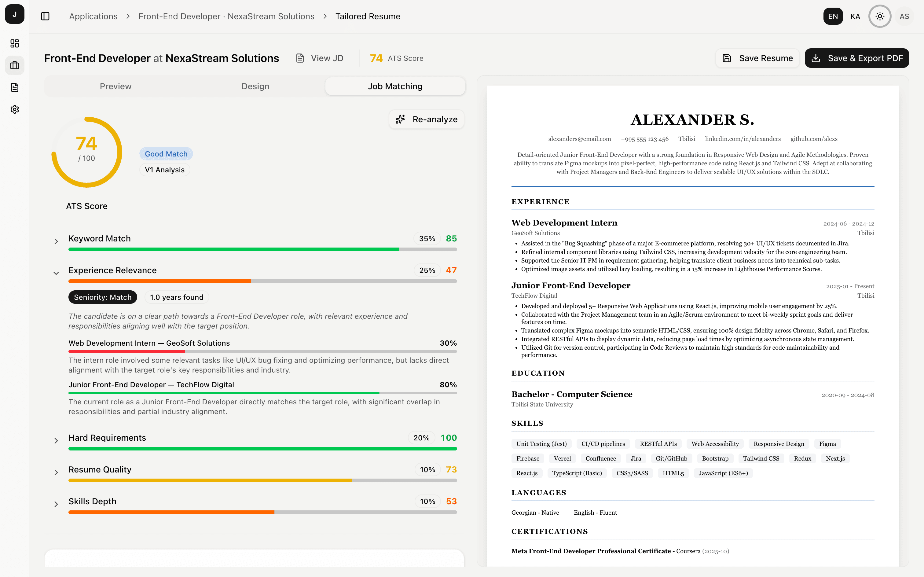Click the Save & Export PDF download icon

point(817,58)
